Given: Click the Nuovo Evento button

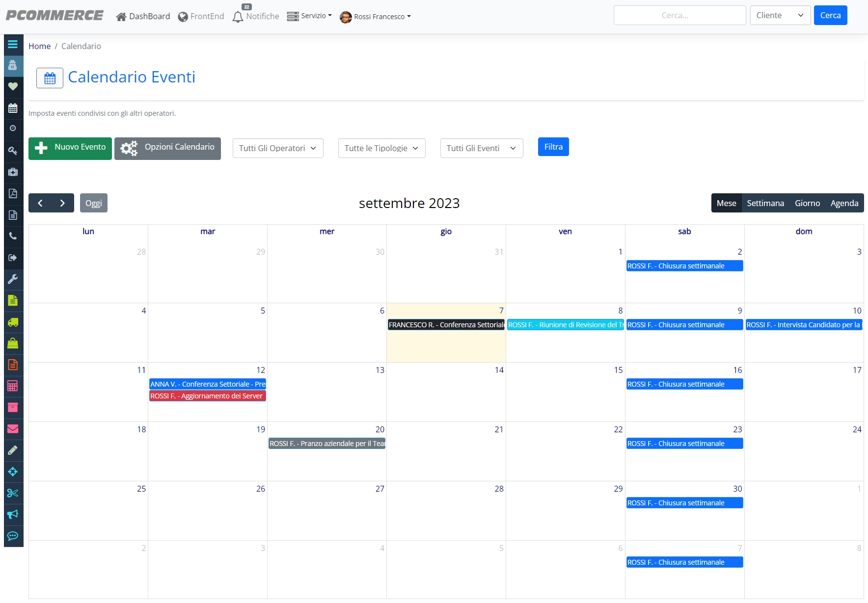Looking at the screenshot, I should pyautogui.click(x=70, y=148).
